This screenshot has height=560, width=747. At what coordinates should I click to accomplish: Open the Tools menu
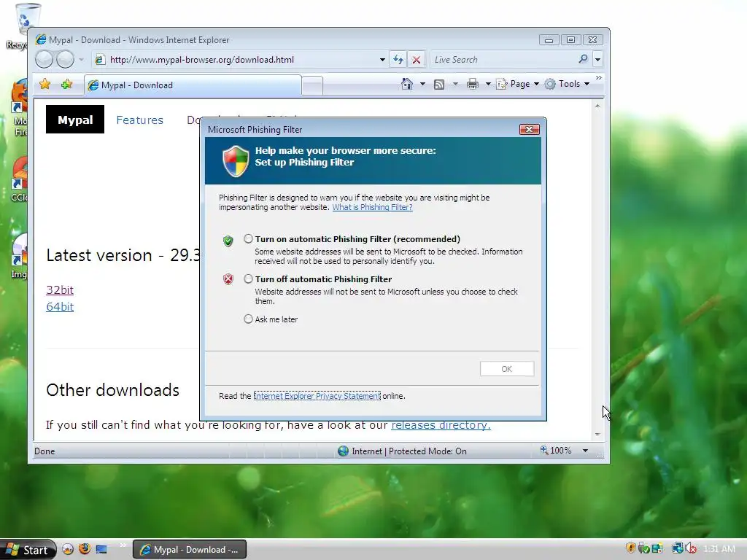(567, 84)
